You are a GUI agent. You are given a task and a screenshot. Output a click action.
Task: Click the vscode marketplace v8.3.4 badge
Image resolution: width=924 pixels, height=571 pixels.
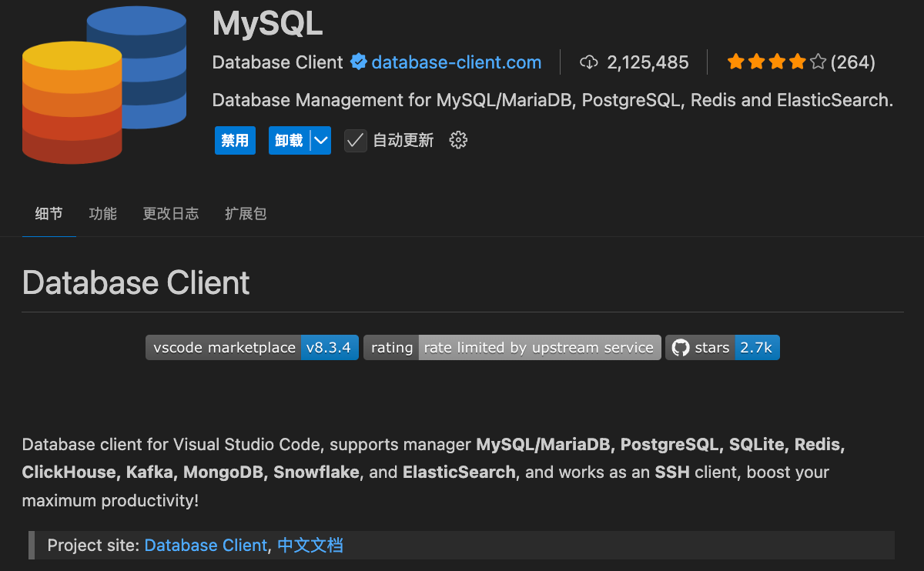coord(252,348)
